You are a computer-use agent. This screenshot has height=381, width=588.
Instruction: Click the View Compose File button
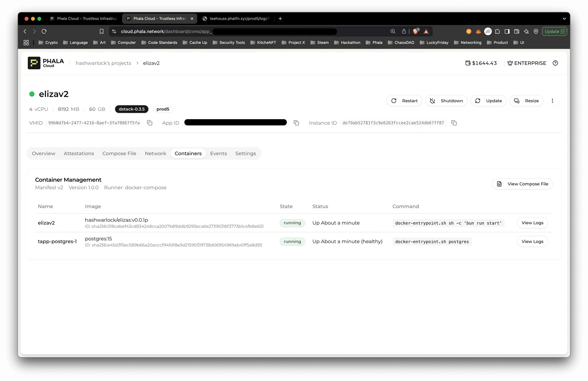[x=522, y=184]
